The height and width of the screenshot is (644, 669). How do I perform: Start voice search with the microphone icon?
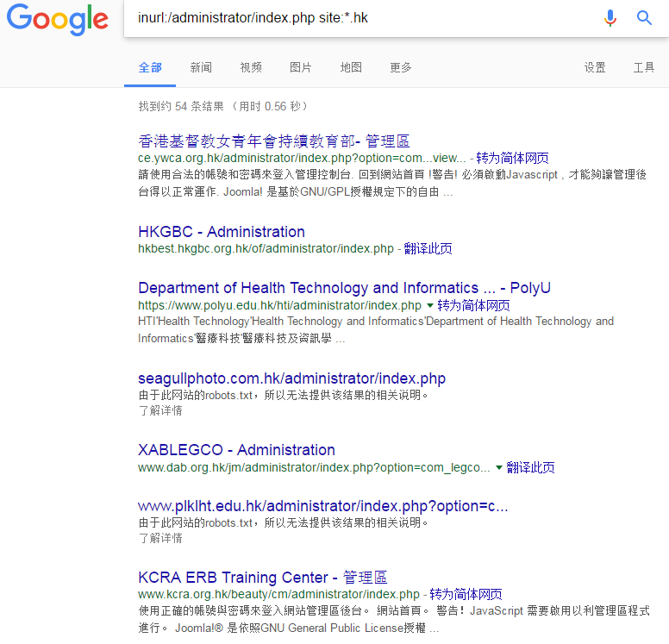coord(610,18)
